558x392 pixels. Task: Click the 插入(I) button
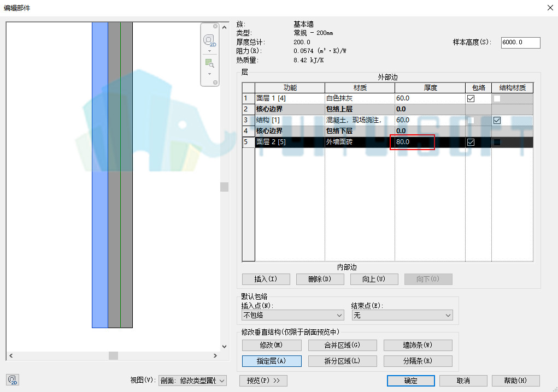click(x=266, y=279)
